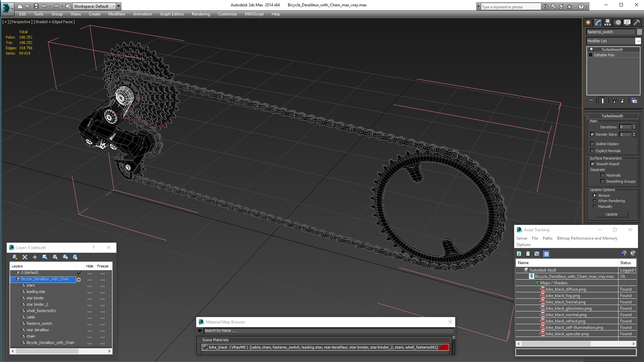
Task: Toggle TurboSmooth lightbulb visibility
Action: 591,49
